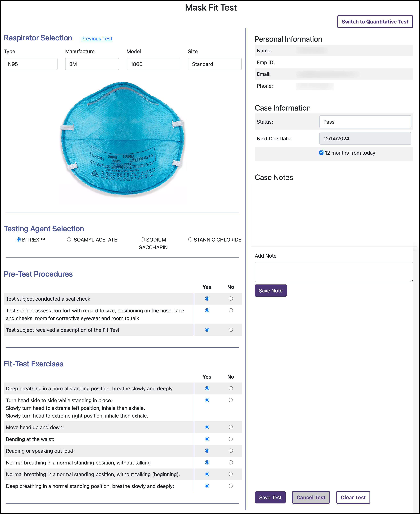Open the Previous Test link
The height and width of the screenshot is (514, 420).
coord(97,39)
